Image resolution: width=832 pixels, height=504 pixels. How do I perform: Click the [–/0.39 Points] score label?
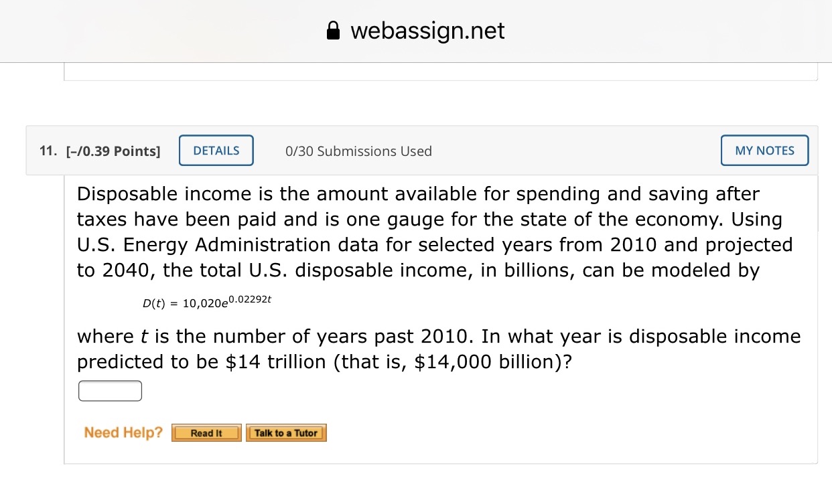(113, 151)
